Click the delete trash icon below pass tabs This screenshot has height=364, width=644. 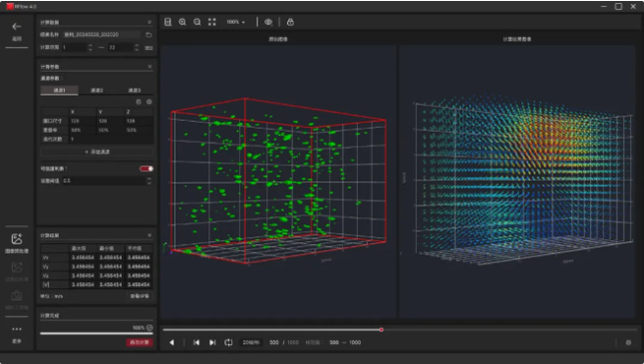tap(139, 102)
